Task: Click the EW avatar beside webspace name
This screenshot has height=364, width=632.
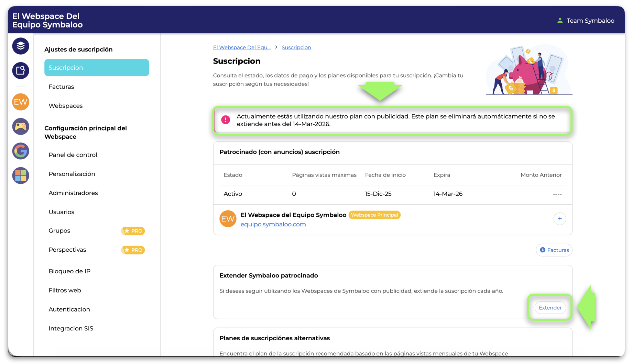Action: tap(228, 219)
